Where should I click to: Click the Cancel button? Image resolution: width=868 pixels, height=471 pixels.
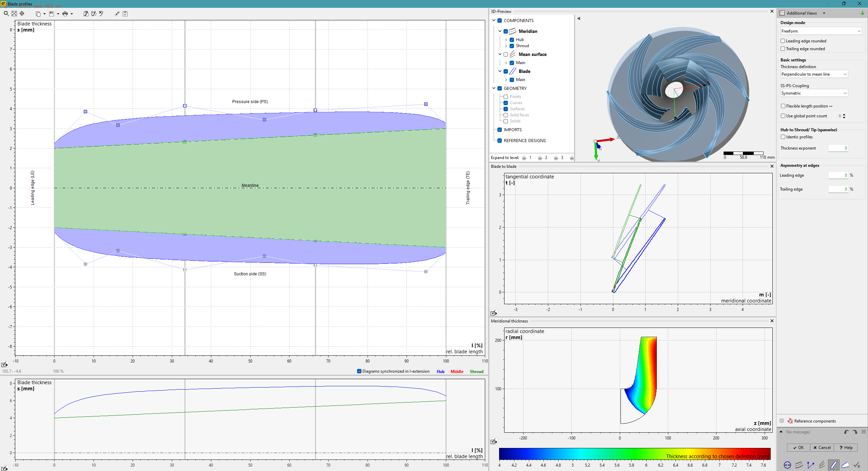(822, 447)
